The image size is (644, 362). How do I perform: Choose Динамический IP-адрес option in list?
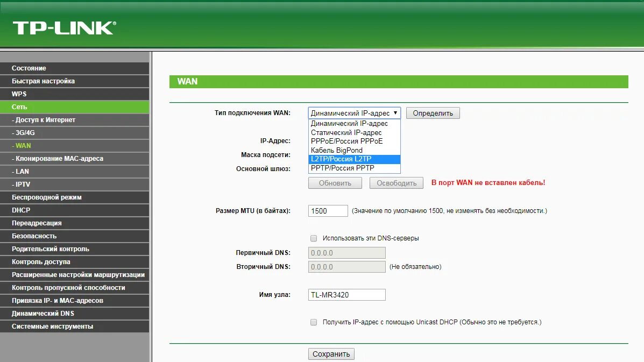(354, 124)
